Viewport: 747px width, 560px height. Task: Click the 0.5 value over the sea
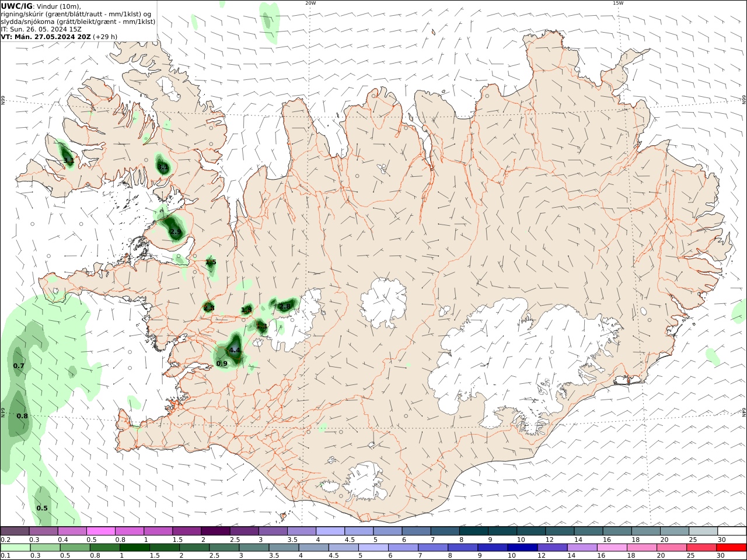[42, 508]
